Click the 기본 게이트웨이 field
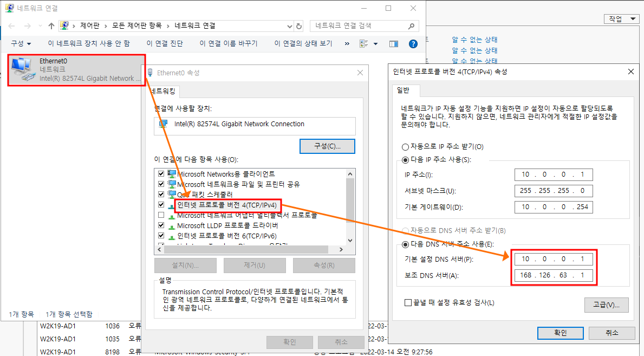 [553, 207]
